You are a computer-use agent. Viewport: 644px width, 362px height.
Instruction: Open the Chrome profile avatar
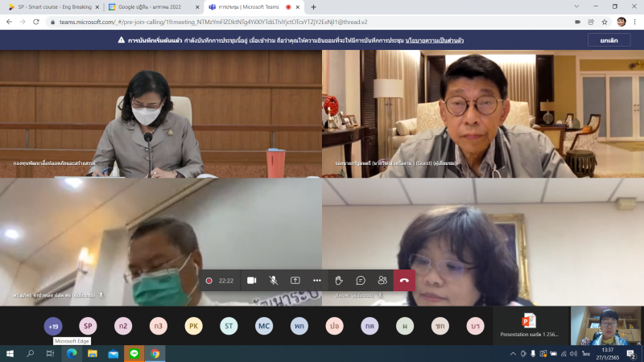621,22
